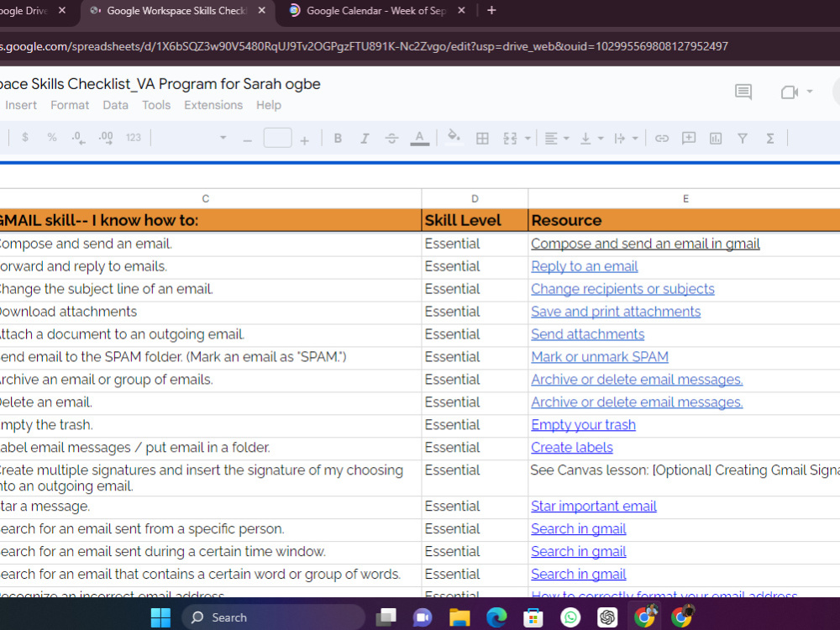Open 'Create labels' link
840x630 pixels.
click(x=571, y=448)
